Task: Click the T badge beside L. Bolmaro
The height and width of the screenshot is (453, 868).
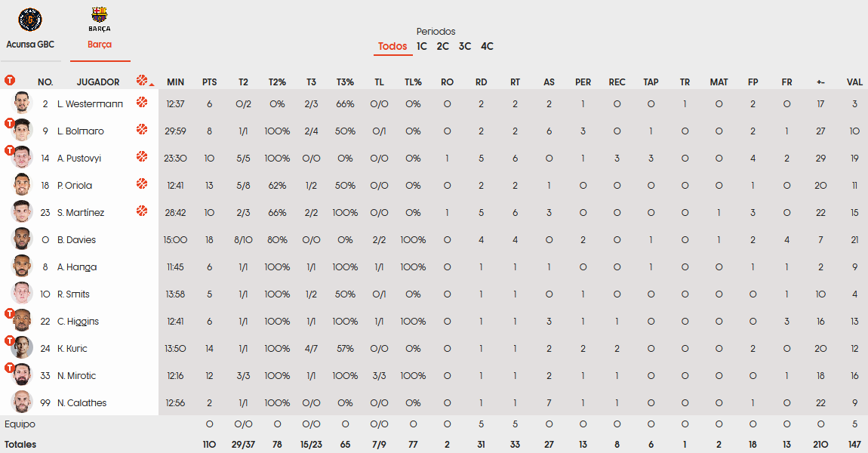Action: pyautogui.click(x=9, y=123)
